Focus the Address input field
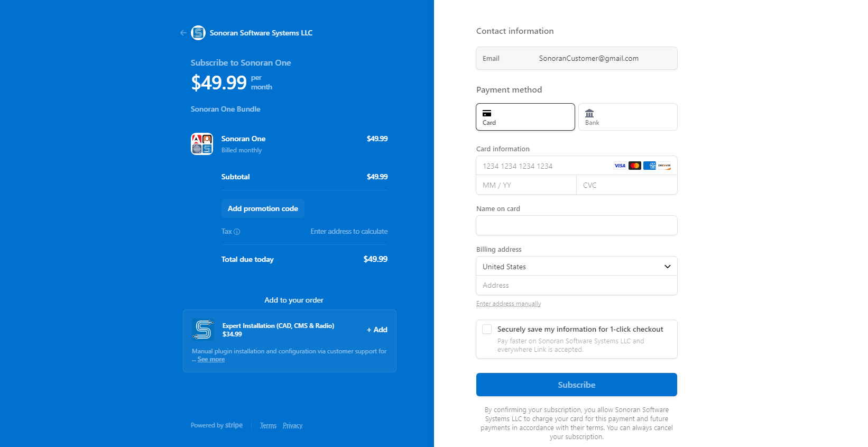Image resolution: width=868 pixels, height=447 pixels. (x=577, y=285)
